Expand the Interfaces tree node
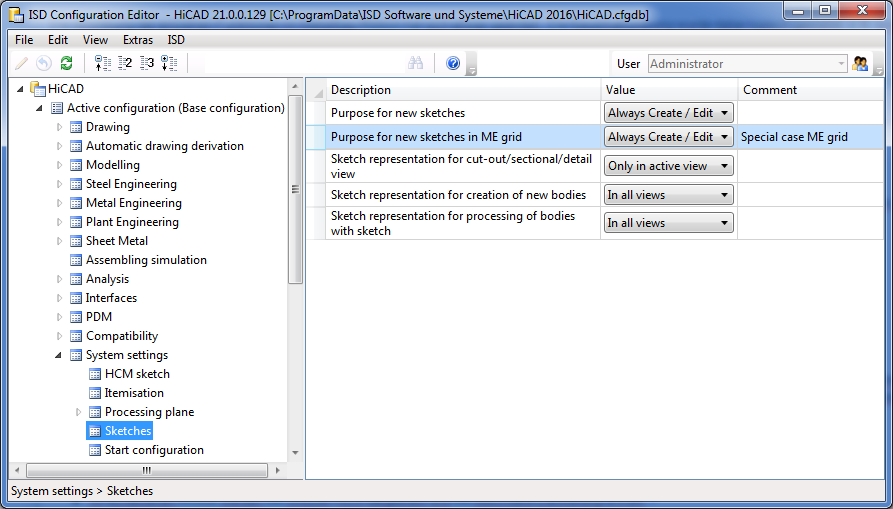 point(59,298)
